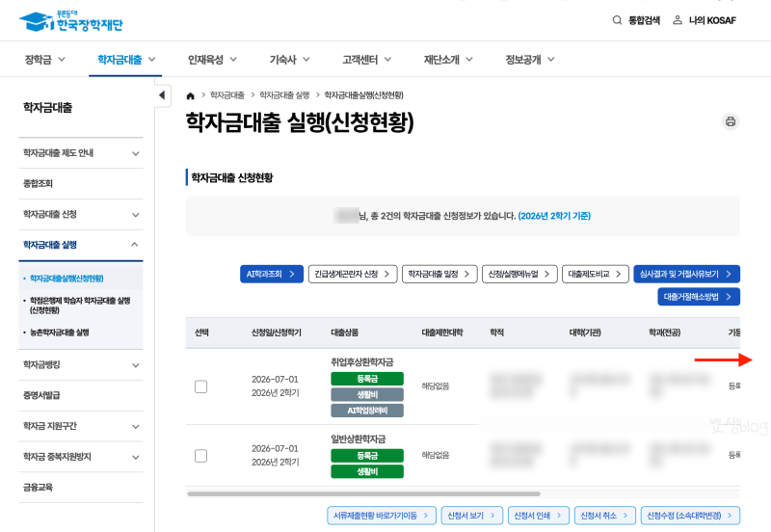The height and width of the screenshot is (532, 771).
Task: Select 학자금대출실행(신청현황) sidebar item
Action: [66, 279]
